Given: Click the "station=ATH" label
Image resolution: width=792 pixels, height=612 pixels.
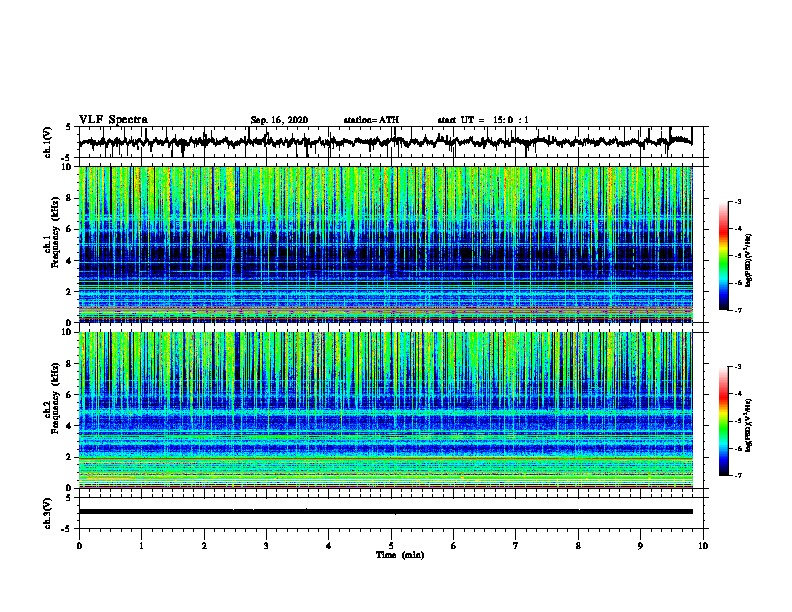Looking at the screenshot, I should pos(371,120).
